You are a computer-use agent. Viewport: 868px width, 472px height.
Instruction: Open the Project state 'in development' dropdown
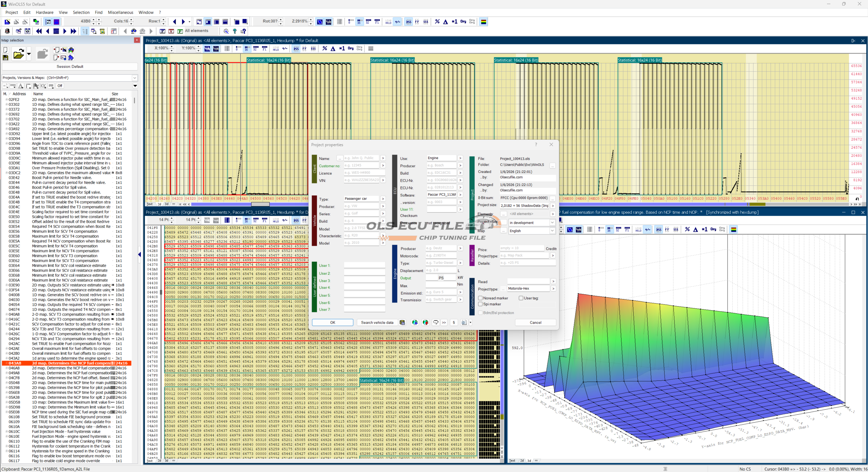[552, 223]
